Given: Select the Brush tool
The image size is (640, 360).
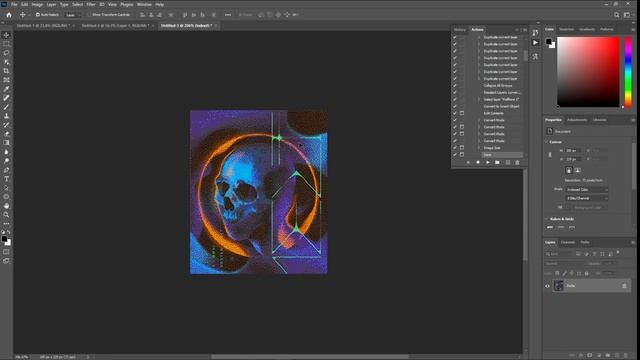Looking at the screenshot, I should (x=6, y=107).
